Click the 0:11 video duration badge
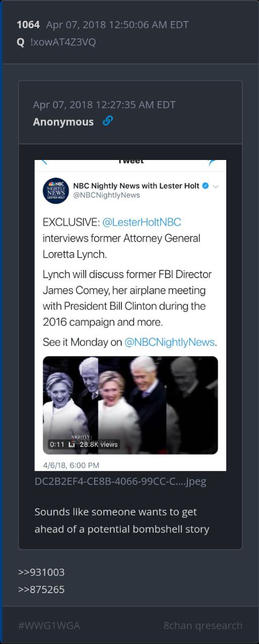 click(x=57, y=444)
